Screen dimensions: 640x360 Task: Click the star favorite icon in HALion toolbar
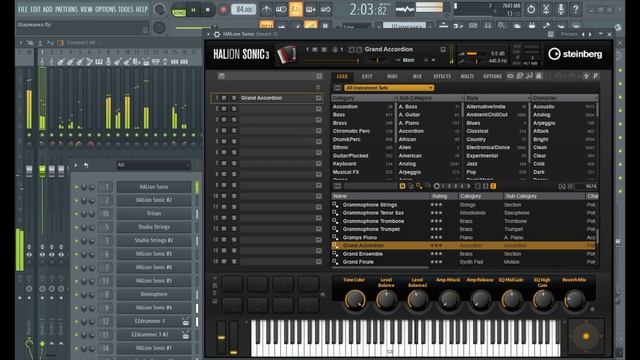[x=586, y=76]
